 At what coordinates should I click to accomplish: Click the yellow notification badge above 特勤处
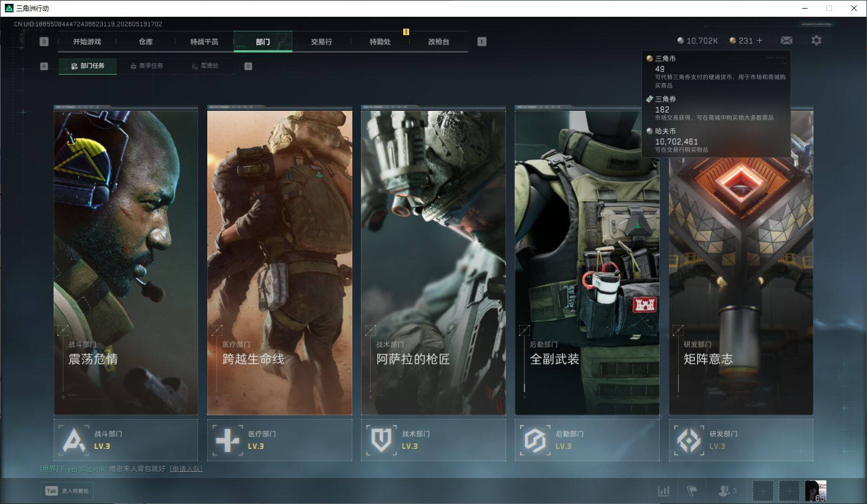406,32
